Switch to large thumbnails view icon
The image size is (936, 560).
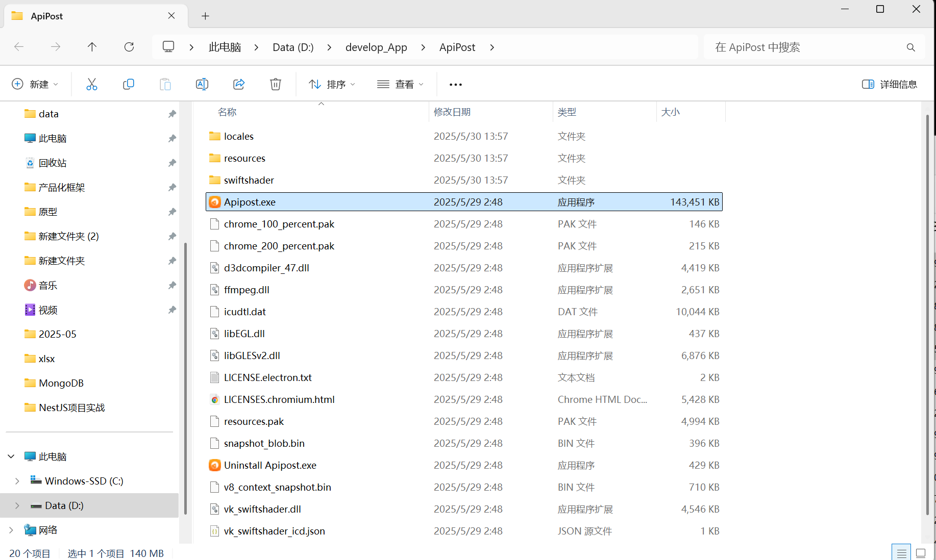pyautogui.click(x=921, y=553)
